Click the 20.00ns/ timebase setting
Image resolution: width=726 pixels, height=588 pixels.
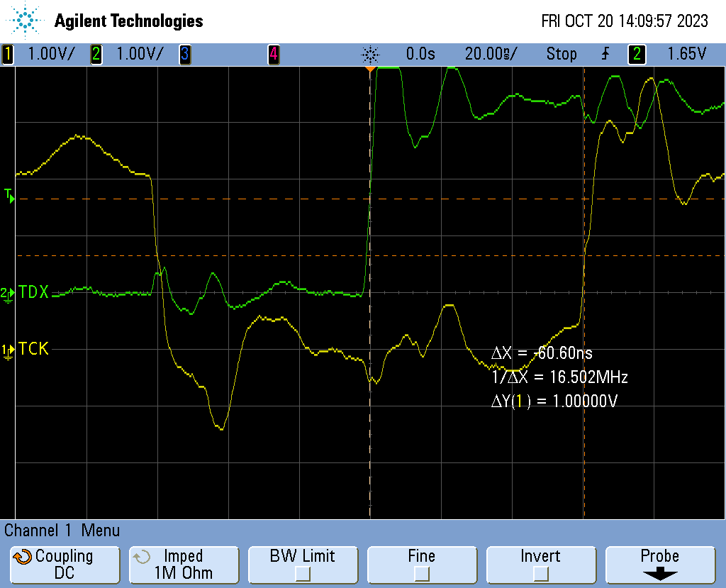click(491, 54)
